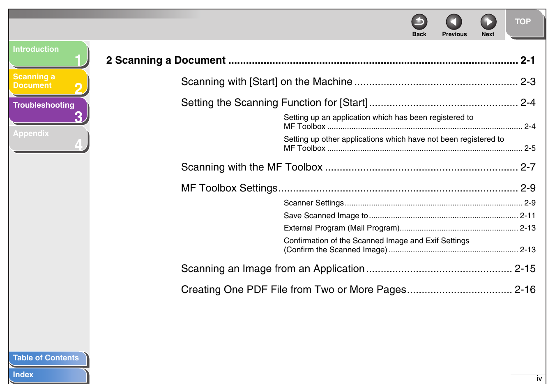555x392 pixels.
Task: Open Scanning with the MF Toolbox
Action: point(358,167)
